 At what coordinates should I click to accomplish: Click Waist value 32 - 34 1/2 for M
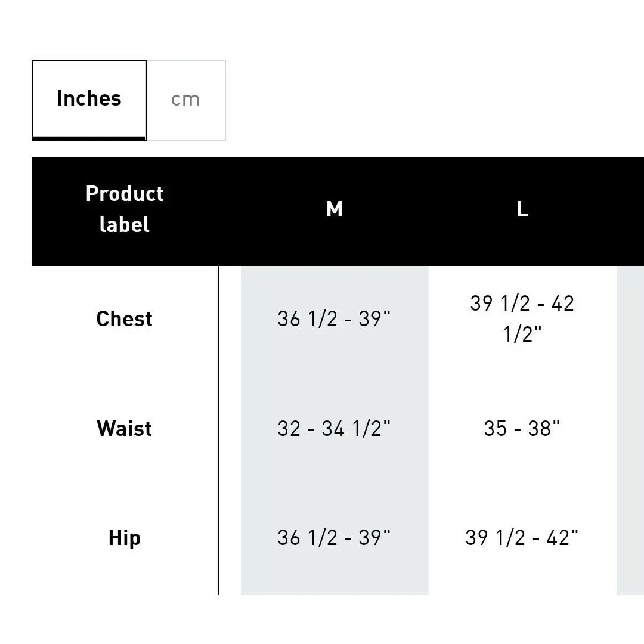tap(334, 428)
